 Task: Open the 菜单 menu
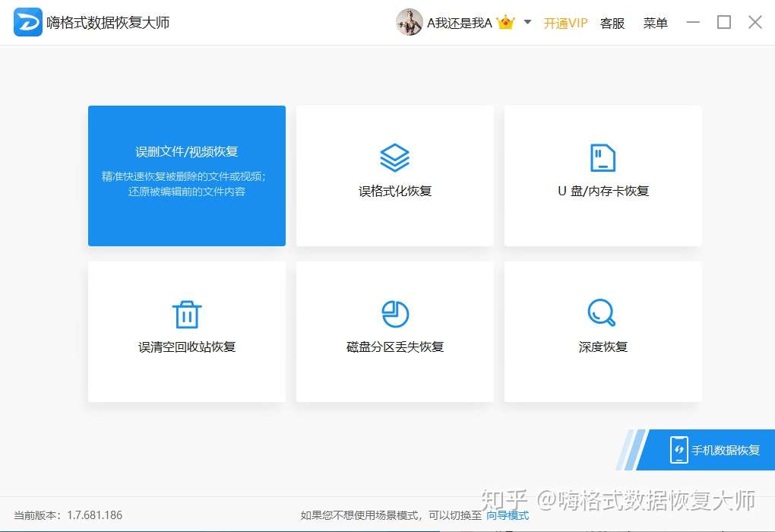pyautogui.click(x=654, y=23)
